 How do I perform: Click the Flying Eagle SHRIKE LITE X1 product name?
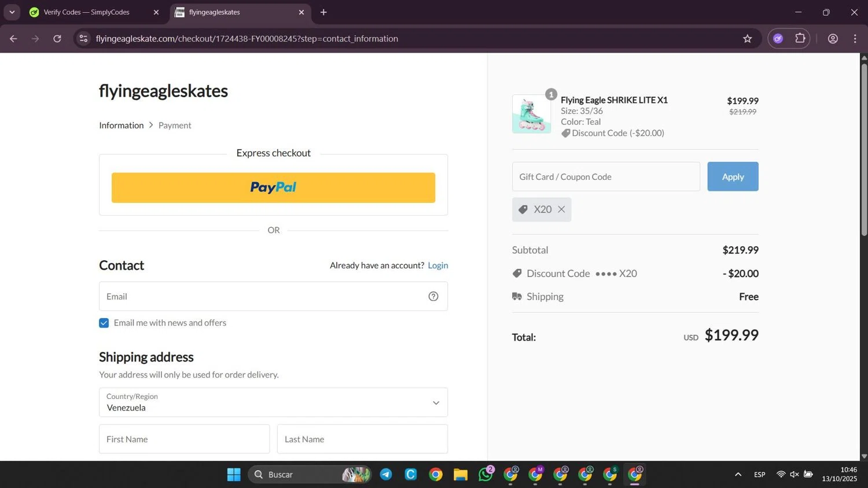tap(614, 100)
